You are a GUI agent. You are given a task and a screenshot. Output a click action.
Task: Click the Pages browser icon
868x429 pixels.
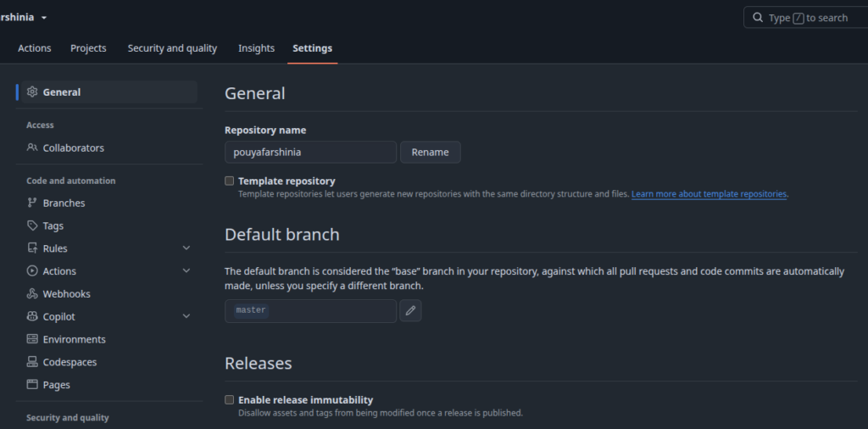[x=32, y=384]
